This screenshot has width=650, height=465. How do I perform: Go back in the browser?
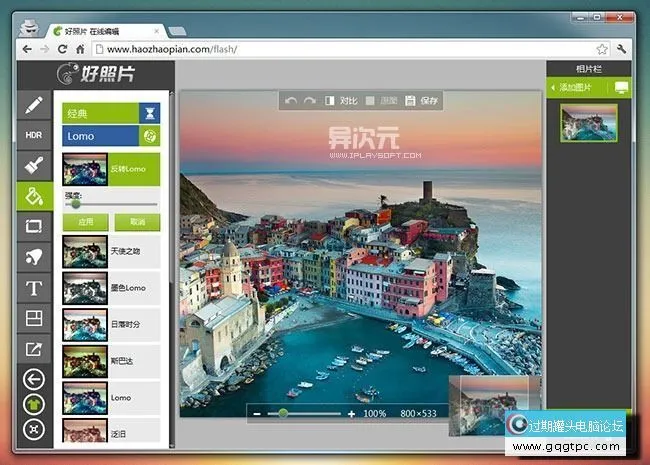[x=27, y=49]
